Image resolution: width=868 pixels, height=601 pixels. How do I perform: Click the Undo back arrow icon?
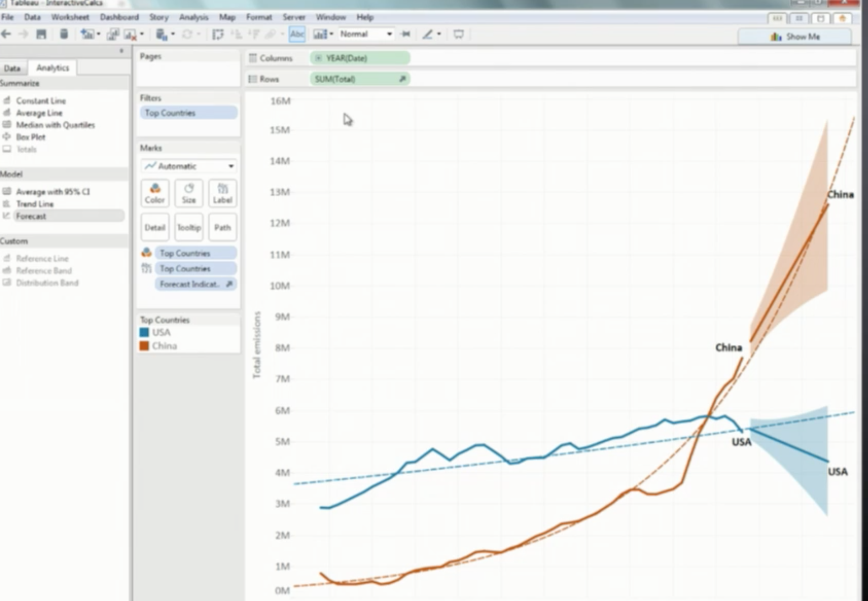[6, 34]
